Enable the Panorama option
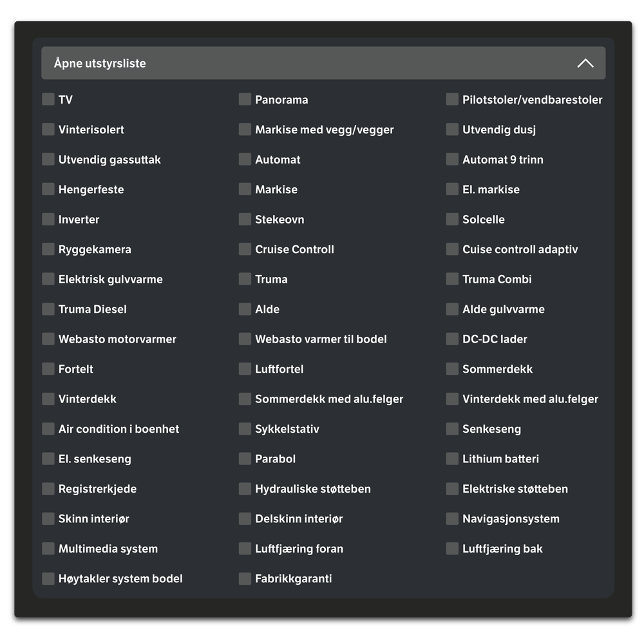 point(245,99)
